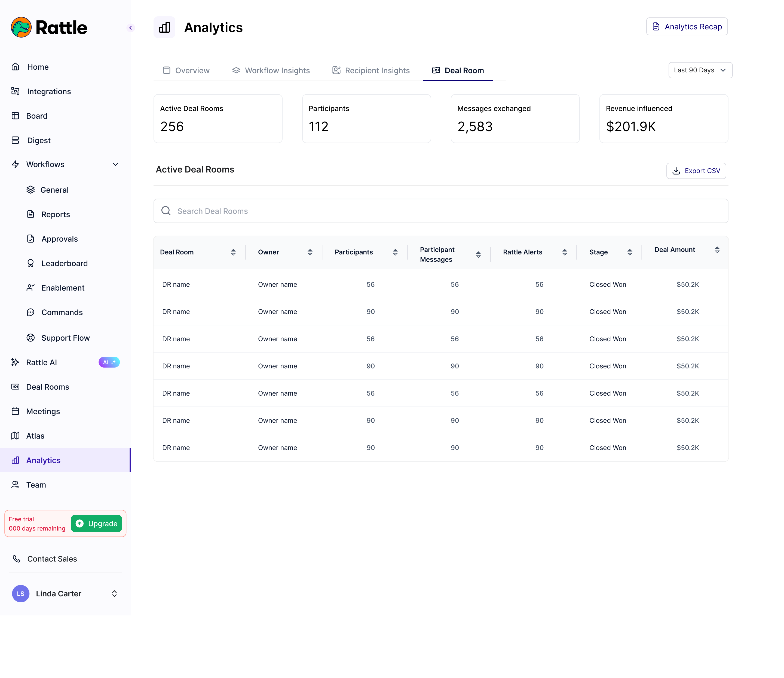Click the Integrations icon in sidebar
This screenshot has width=784, height=678.
click(x=15, y=91)
